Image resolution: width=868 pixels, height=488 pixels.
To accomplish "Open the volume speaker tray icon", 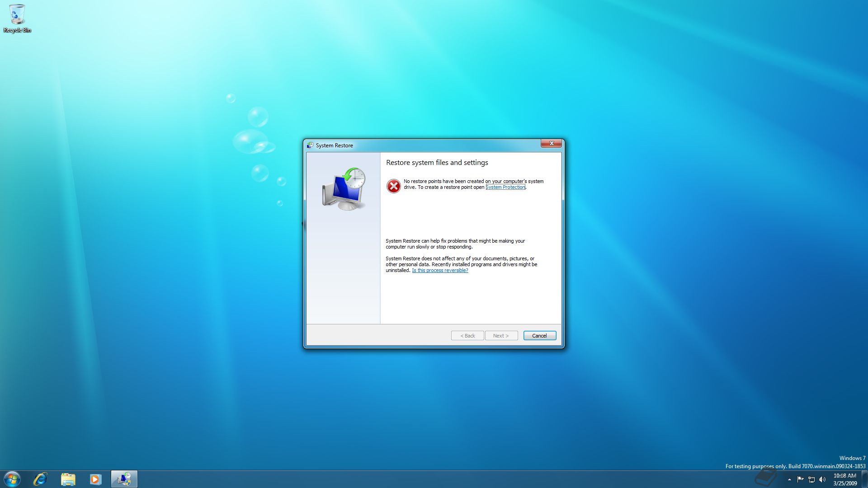I will click(822, 479).
